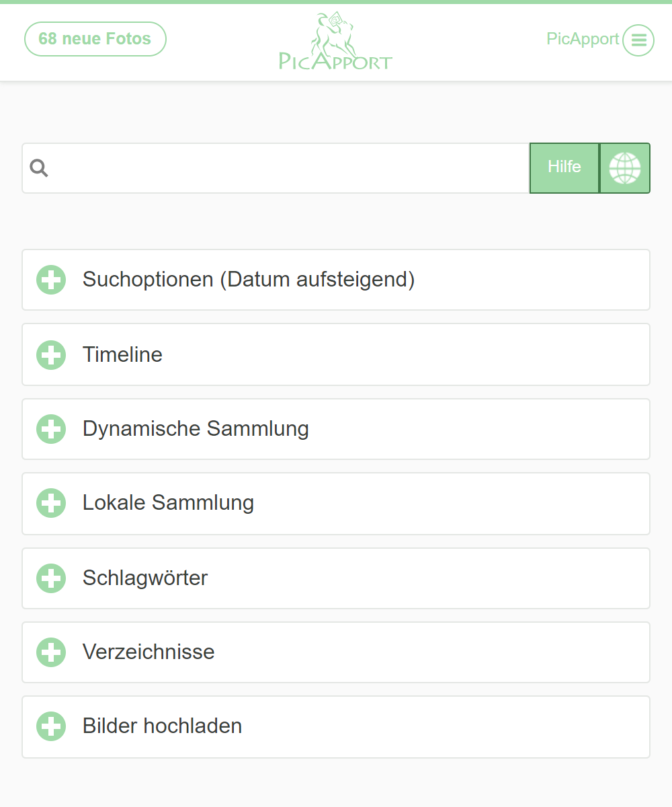Image resolution: width=672 pixels, height=807 pixels.
Task: Click the 68 neue Fotos button
Action: point(95,39)
